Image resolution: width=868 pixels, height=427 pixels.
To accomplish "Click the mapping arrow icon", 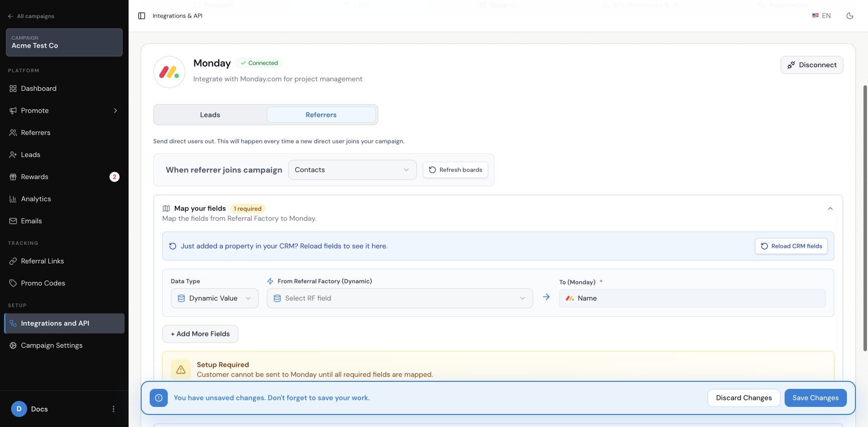I will 546,297.
